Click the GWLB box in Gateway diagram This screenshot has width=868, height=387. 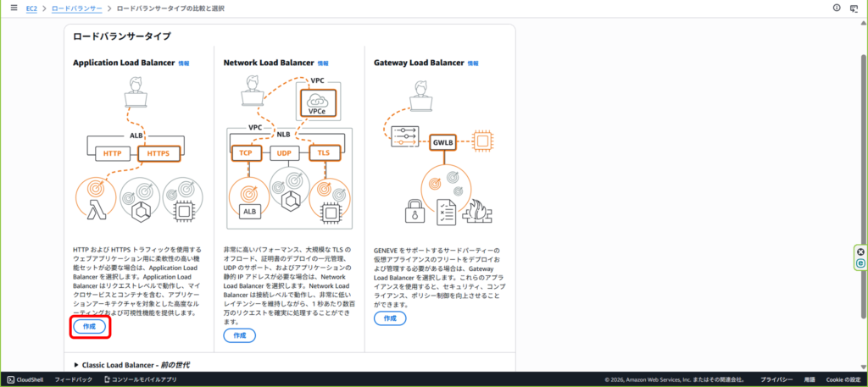click(443, 142)
